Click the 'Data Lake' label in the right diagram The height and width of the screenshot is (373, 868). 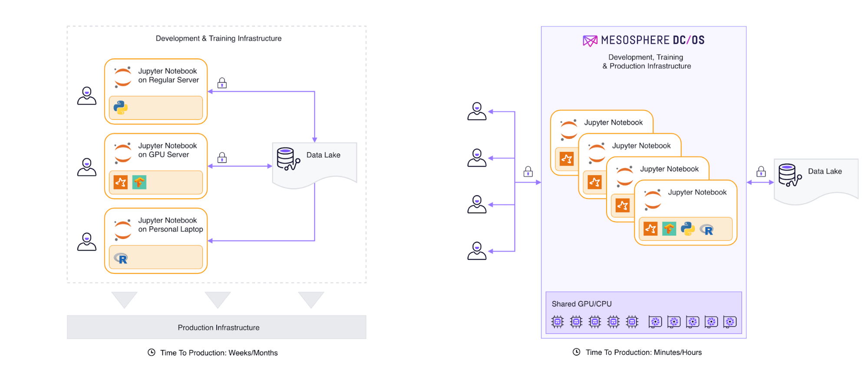point(825,171)
